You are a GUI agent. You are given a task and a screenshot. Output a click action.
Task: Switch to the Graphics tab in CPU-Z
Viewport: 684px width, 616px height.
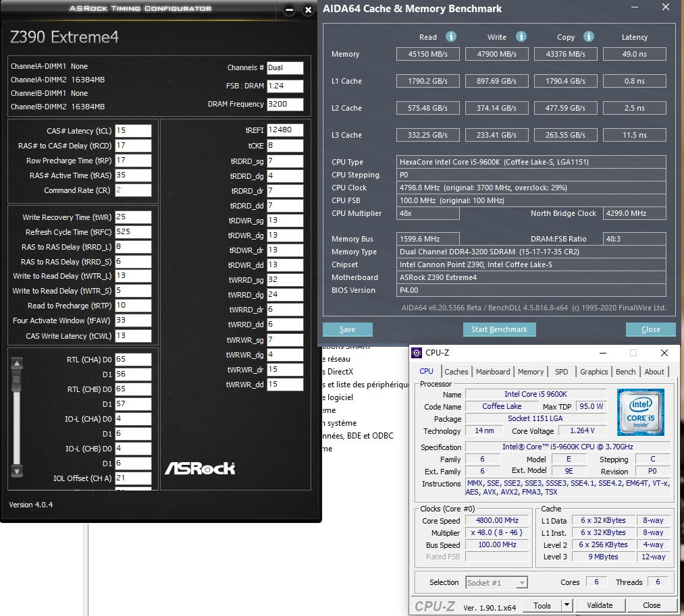[594, 372]
